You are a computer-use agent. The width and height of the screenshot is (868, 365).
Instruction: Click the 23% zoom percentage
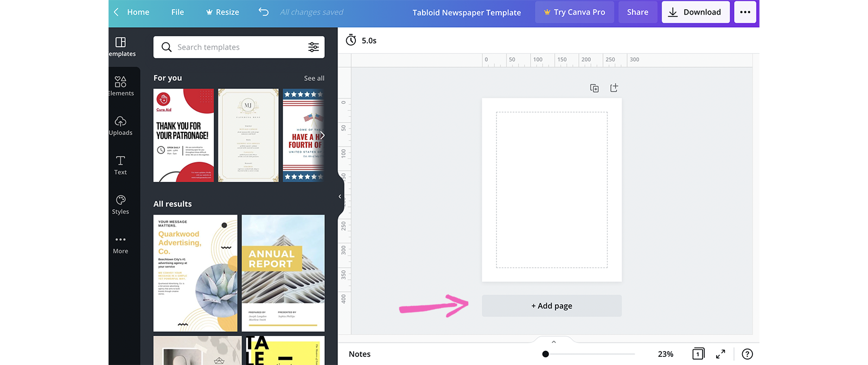click(x=666, y=354)
